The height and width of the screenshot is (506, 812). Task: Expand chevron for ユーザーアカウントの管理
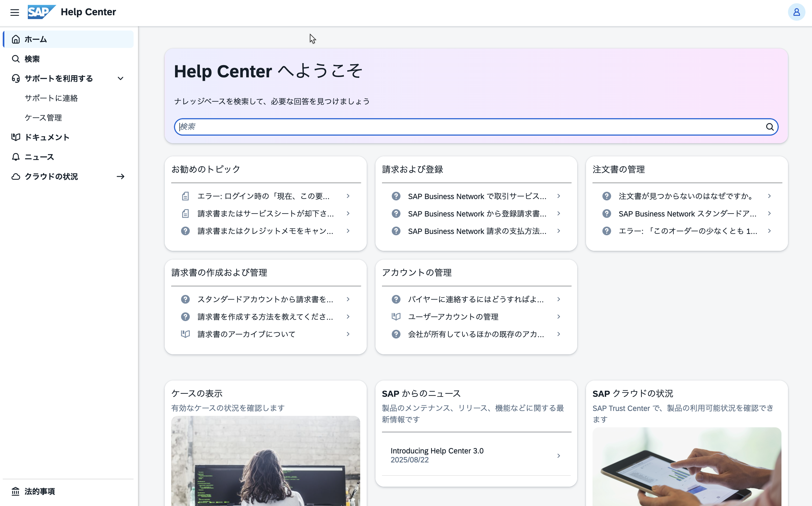tap(558, 316)
